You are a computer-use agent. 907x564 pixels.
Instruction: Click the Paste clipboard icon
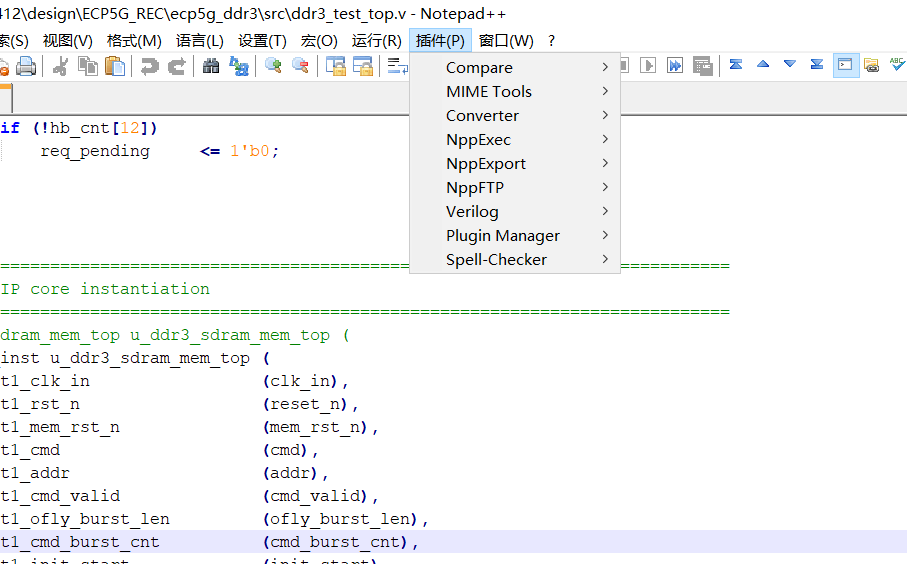click(115, 66)
